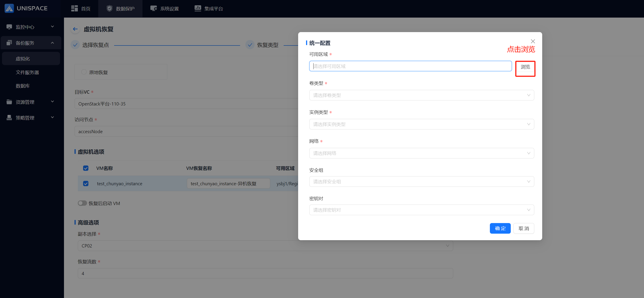Click the 首页 dashboard icon
644x298 pixels.
pyautogui.click(x=75, y=9)
